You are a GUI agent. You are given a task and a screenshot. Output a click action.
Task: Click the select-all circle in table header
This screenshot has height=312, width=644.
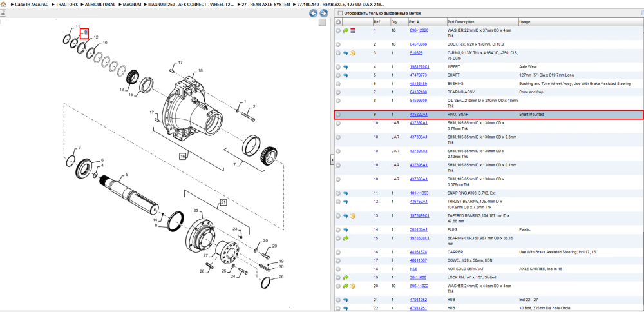339,22
